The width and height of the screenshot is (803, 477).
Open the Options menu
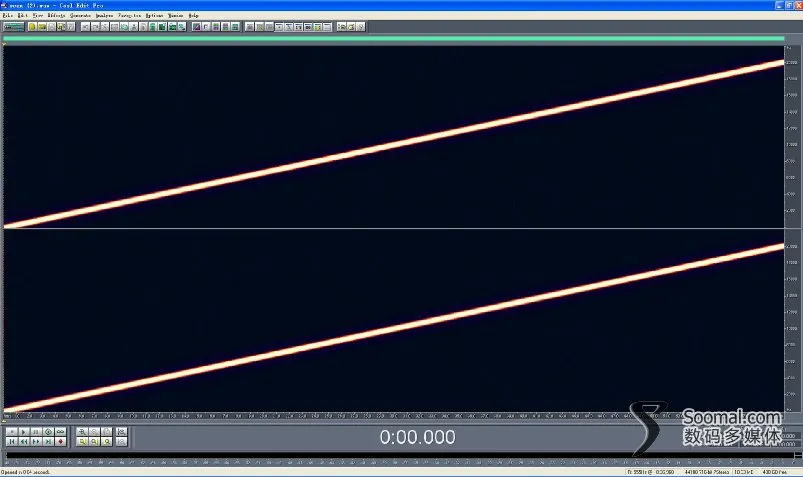pyautogui.click(x=154, y=15)
